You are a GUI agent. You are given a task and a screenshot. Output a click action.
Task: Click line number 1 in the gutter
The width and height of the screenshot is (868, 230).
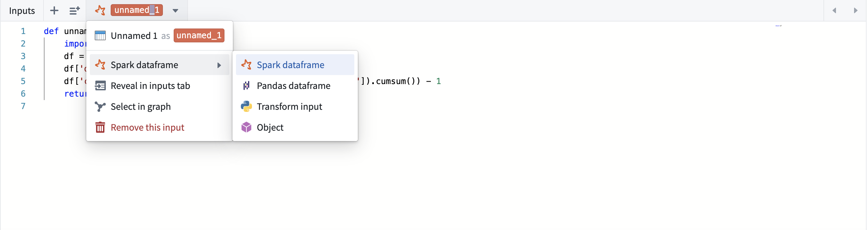tap(23, 31)
